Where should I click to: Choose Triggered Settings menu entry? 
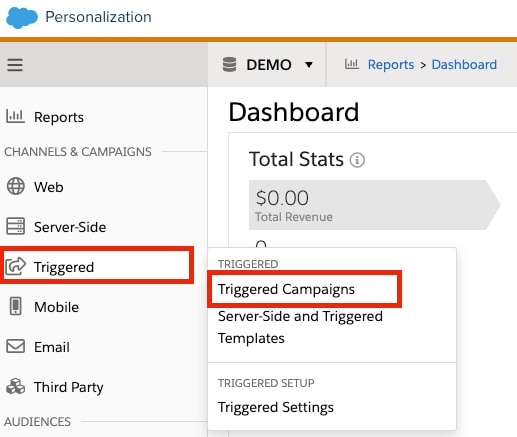click(276, 407)
